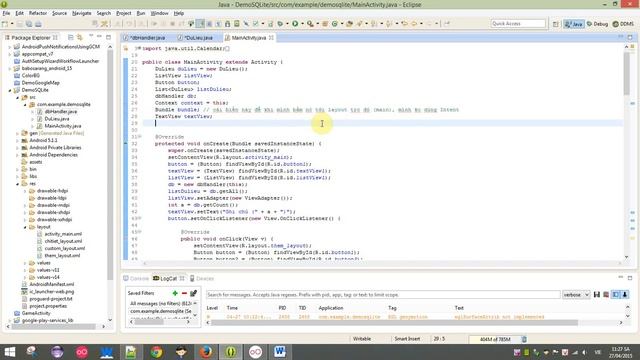This screenshot has height=360, width=640.
Task: Close the MainActivity.java tab
Action: coord(271,38)
